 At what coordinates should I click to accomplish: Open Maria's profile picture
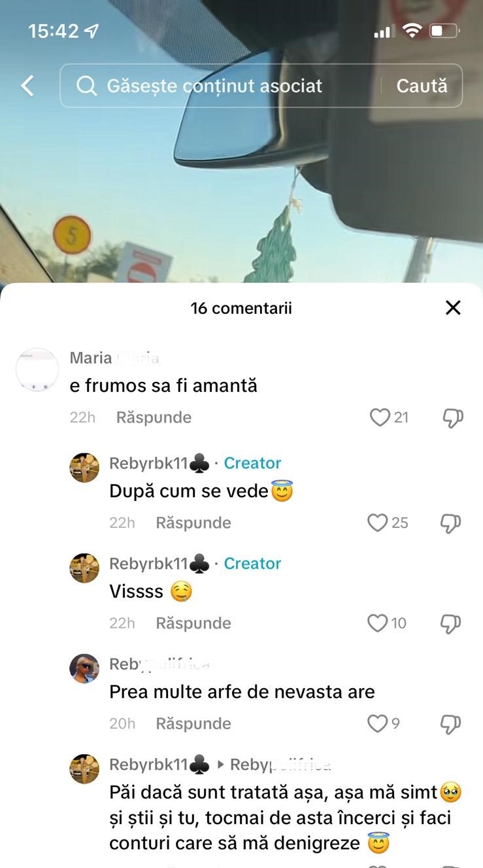(37, 370)
